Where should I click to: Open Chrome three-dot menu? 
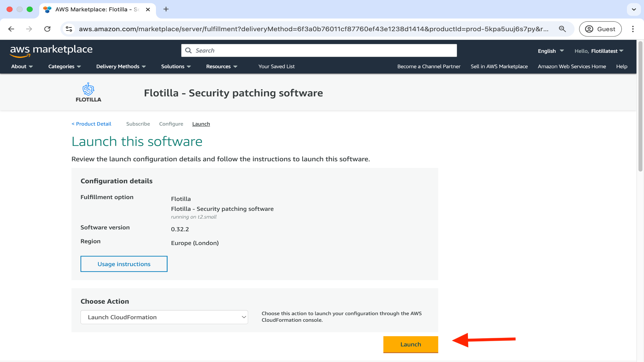633,29
